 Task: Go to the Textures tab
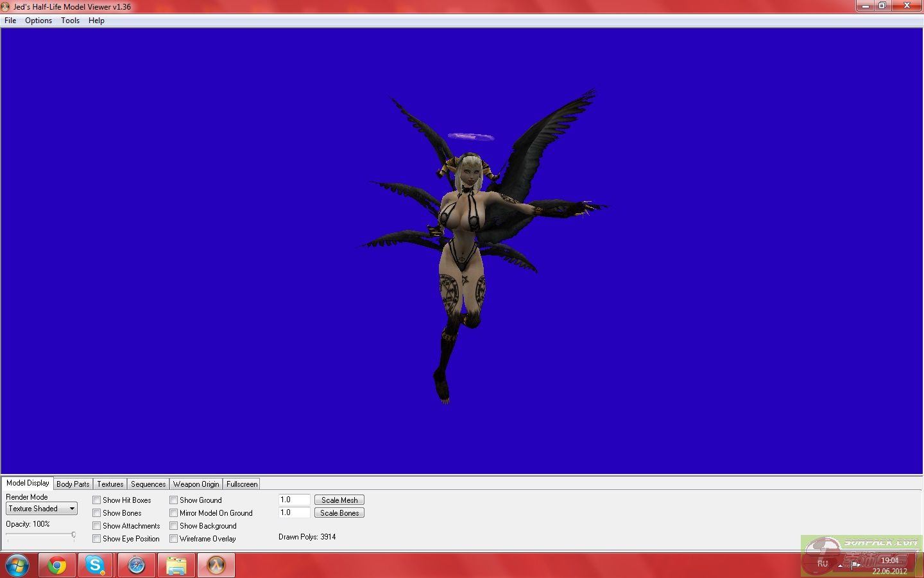tap(110, 484)
